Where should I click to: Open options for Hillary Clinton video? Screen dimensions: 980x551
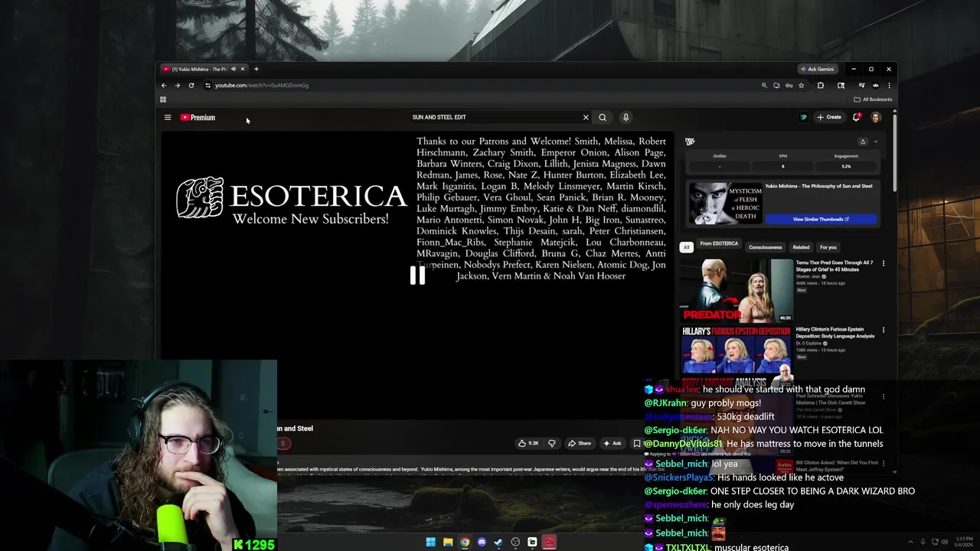point(884,330)
